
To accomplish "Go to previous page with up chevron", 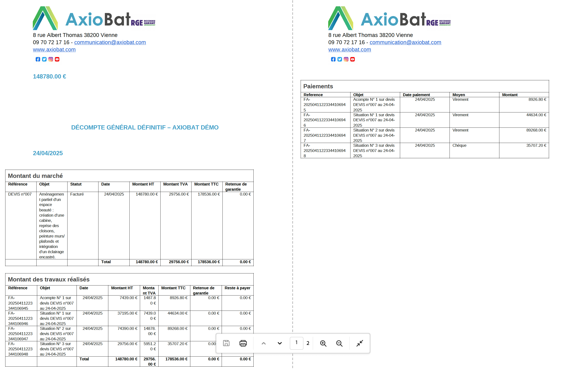I will [263, 343].
